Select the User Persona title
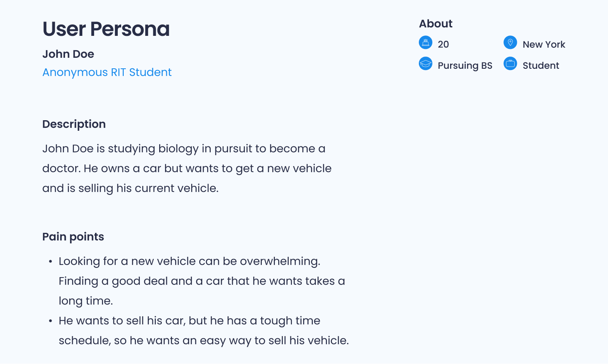The image size is (608, 364). [106, 29]
